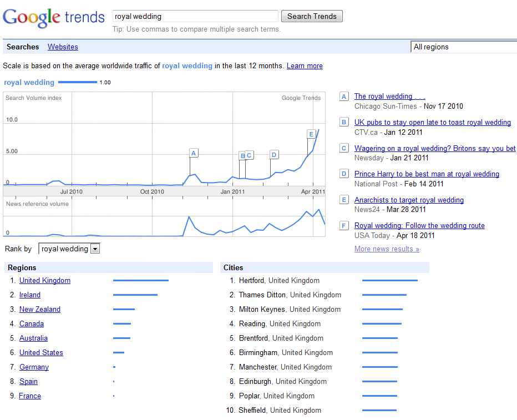This screenshot has height=420, width=517.
Task: Click news marker B in the legend
Action: tap(344, 123)
